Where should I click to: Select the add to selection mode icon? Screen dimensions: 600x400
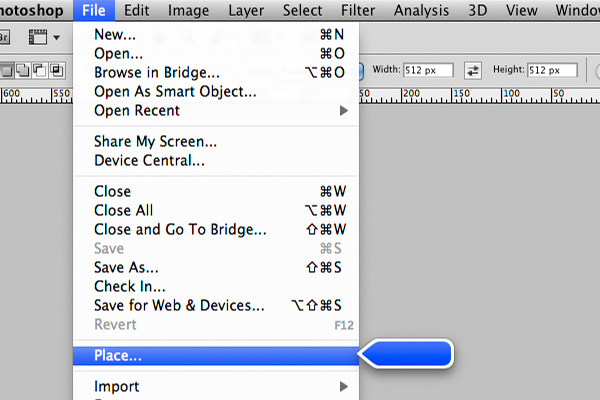[x=23, y=71]
